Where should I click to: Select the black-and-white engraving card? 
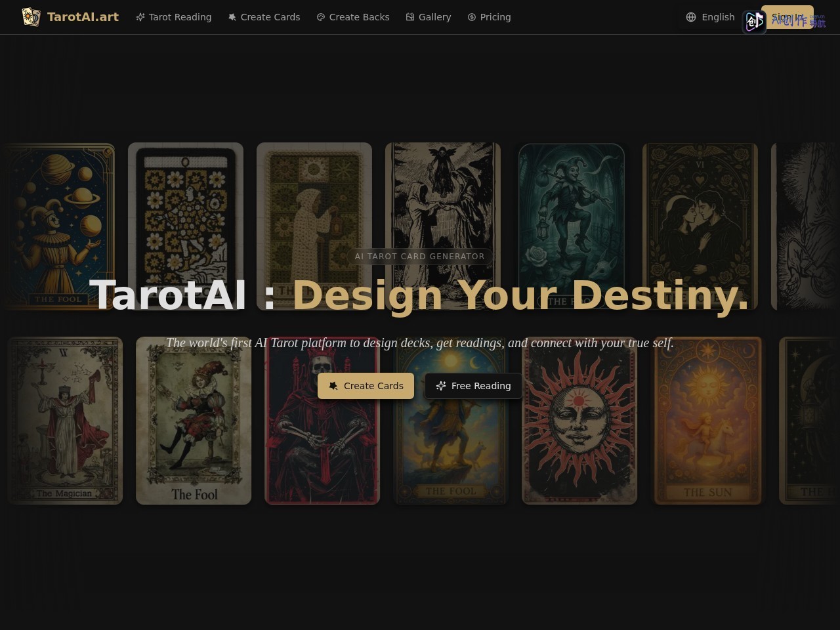[443, 226]
